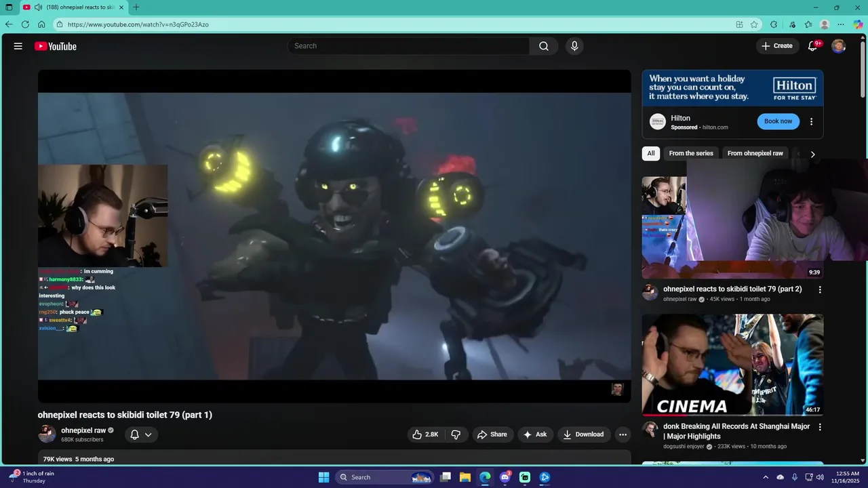
Task: Share the video
Action: tap(492, 434)
